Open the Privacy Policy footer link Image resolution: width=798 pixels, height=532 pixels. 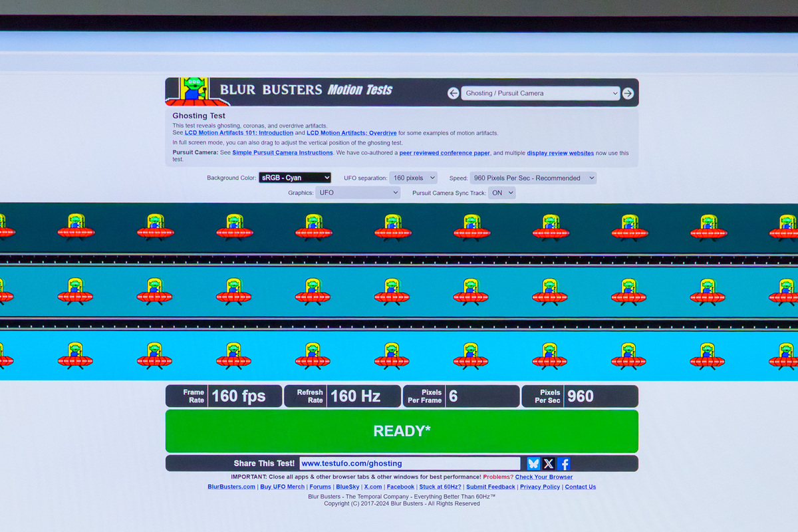(x=540, y=487)
